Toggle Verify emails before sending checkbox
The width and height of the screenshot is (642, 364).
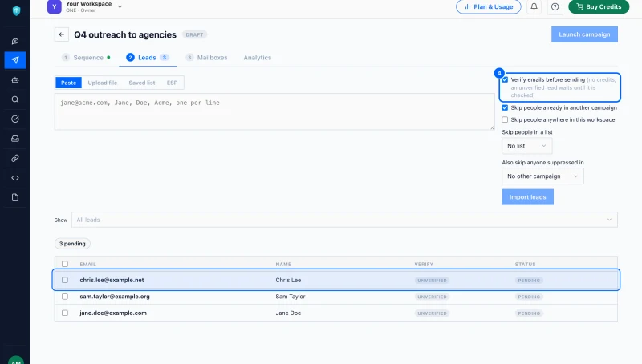506,79
